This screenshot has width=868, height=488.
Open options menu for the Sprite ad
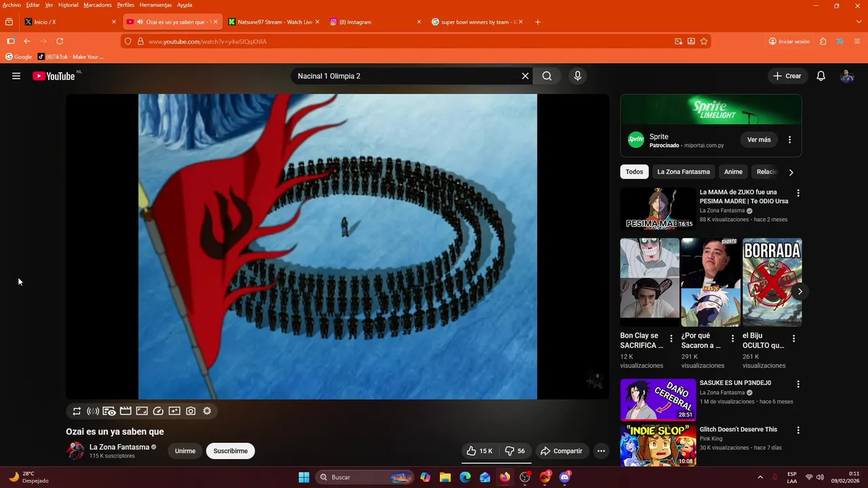(x=789, y=140)
